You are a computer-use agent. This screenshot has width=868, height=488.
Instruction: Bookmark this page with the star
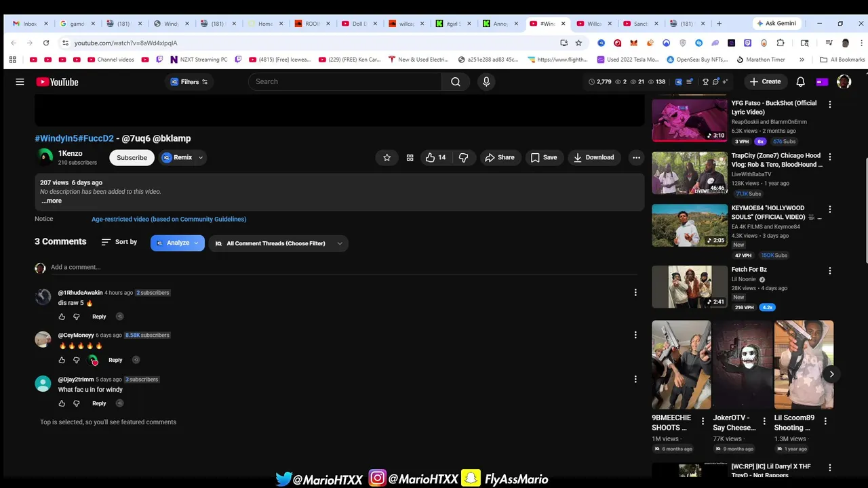(578, 43)
